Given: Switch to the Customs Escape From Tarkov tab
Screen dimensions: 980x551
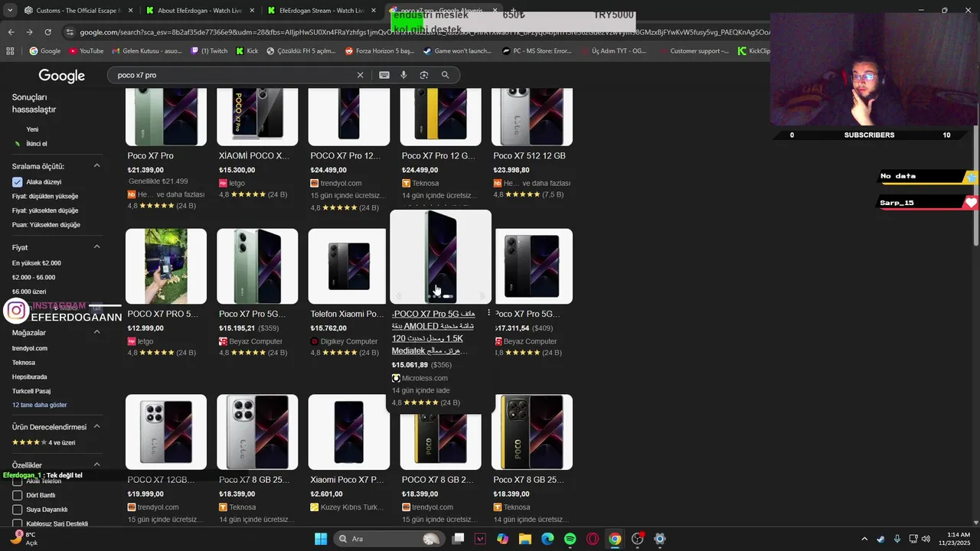Looking at the screenshot, I should point(77,11).
